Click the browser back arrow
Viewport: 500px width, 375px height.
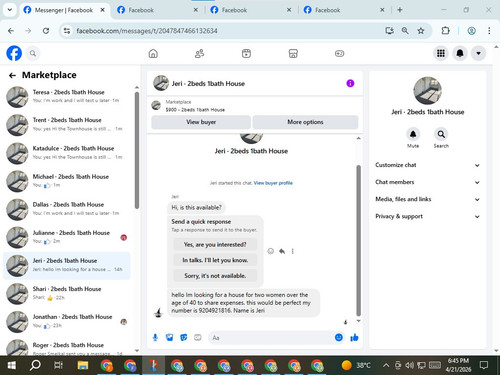point(11,31)
